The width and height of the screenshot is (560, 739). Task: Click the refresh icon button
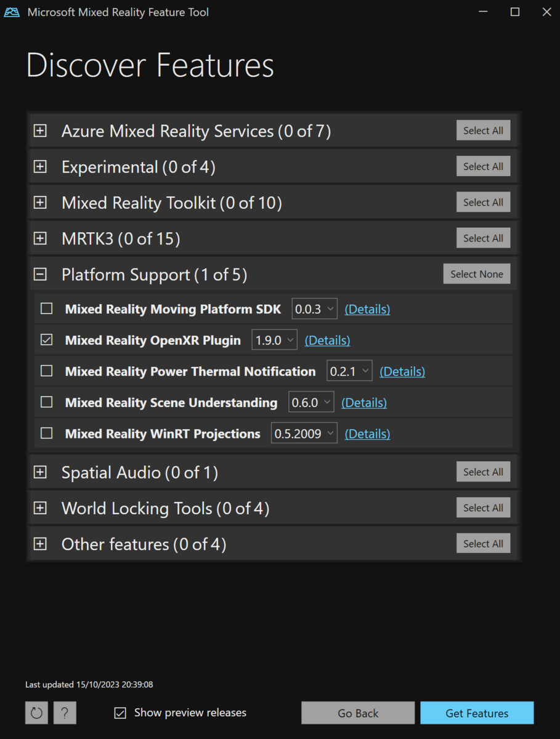point(36,713)
